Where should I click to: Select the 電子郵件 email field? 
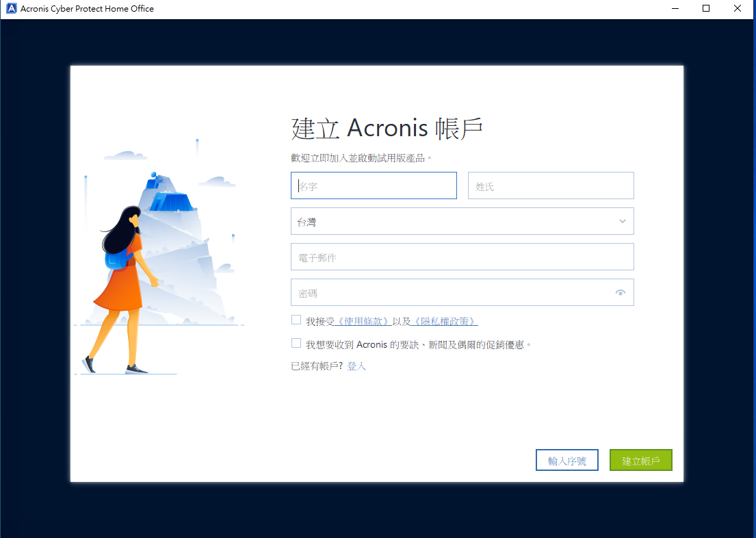coord(462,257)
